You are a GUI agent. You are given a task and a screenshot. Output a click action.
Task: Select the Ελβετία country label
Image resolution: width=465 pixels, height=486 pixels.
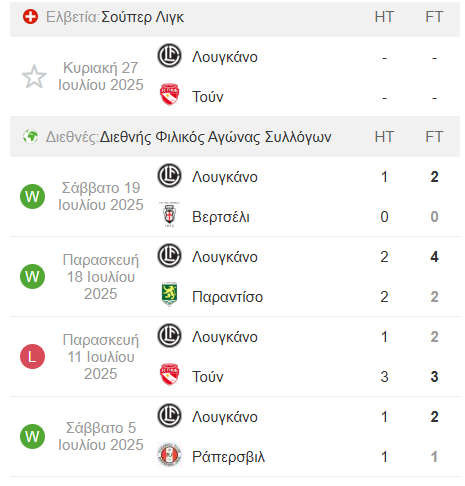coord(73,17)
